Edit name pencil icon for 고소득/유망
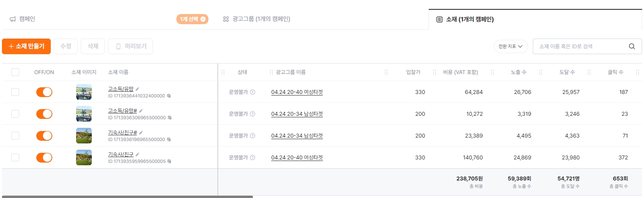The height and width of the screenshot is (198, 644). click(137, 89)
